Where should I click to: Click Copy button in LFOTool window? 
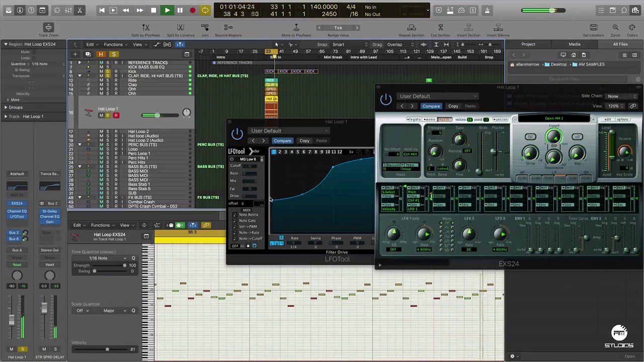coord(304,141)
